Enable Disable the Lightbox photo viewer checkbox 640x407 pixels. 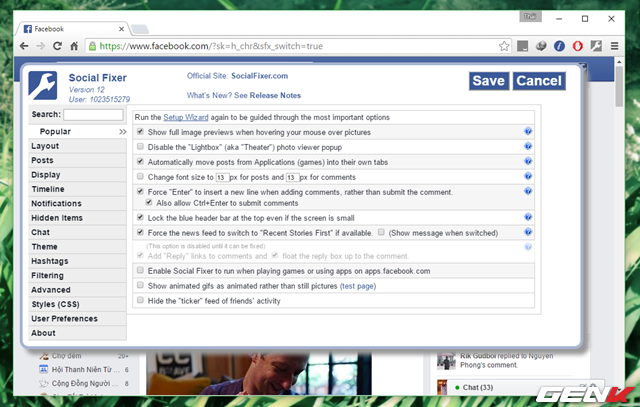pos(140,146)
